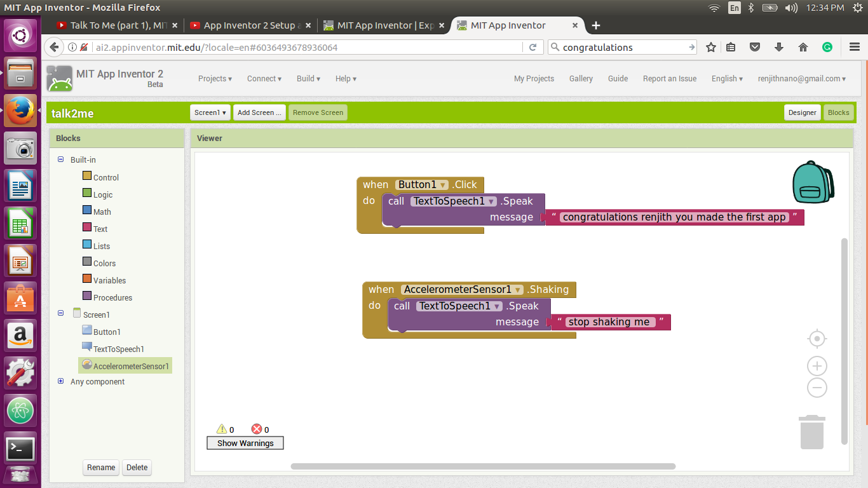The width and height of the screenshot is (868, 488).
Task: Click the yellow warning triangle counter
Action: point(222,429)
